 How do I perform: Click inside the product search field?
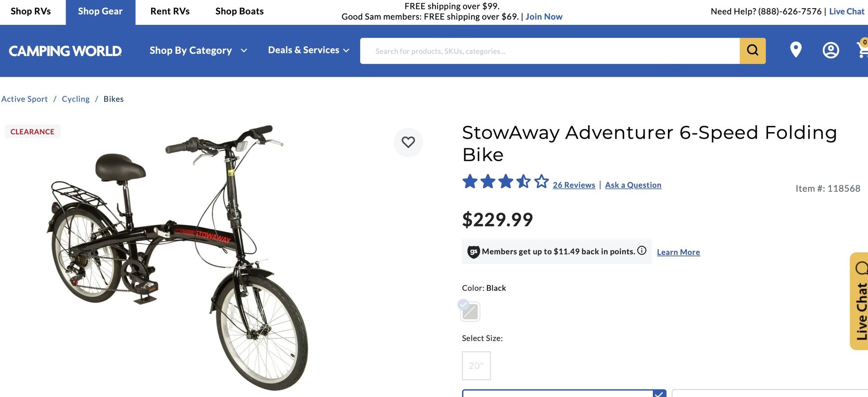click(542, 51)
